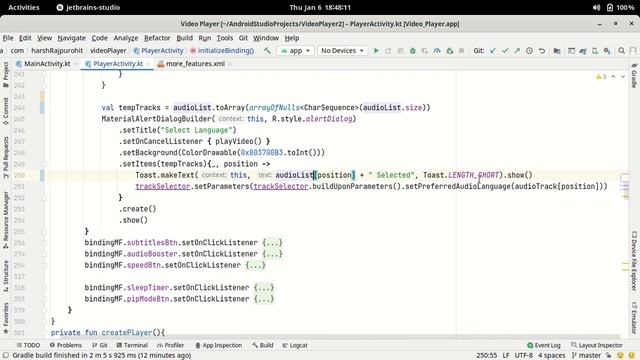
Task: Open the Build menu
Action: [x=184, y=38]
